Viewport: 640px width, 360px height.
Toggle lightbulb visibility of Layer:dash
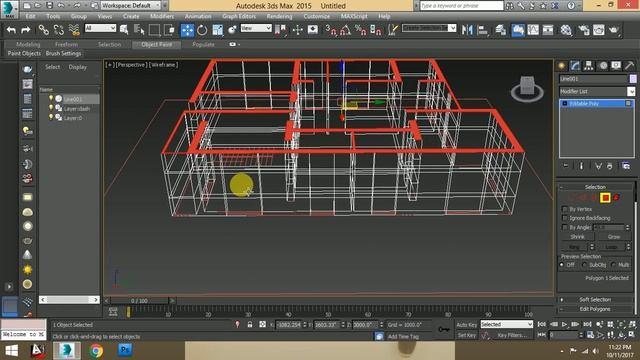pyautogui.click(x=51, y=108)
